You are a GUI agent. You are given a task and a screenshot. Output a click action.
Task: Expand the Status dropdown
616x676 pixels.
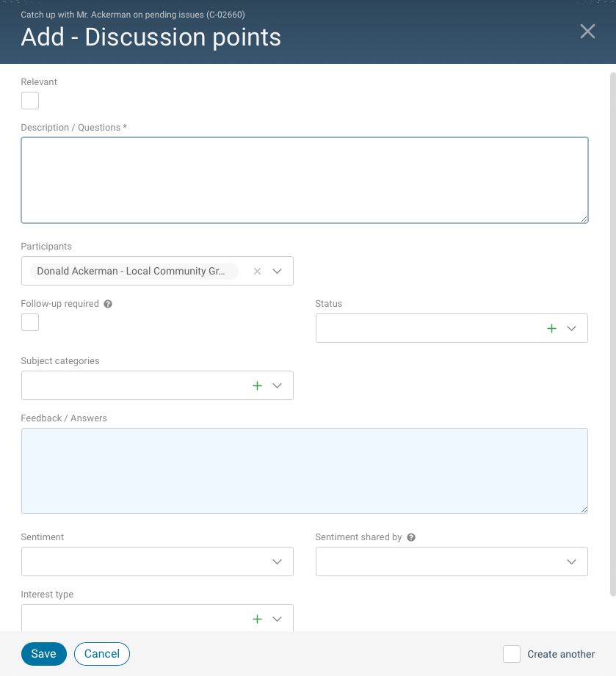pyautogui.click(x=571, y=328)
